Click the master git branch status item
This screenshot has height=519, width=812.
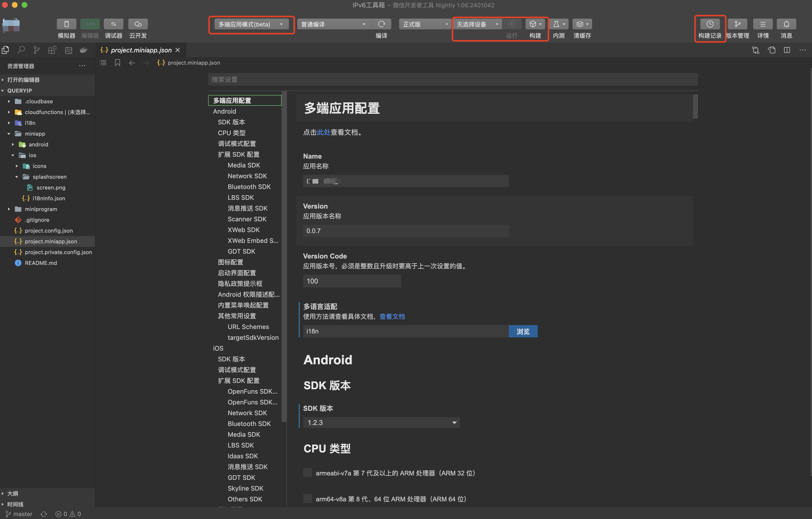pos(19,514)
